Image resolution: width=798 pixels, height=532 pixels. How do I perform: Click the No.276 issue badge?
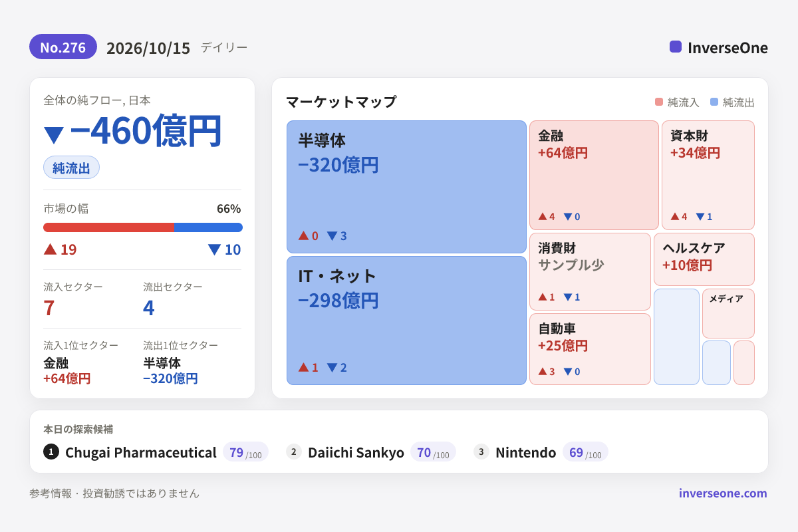63,47
